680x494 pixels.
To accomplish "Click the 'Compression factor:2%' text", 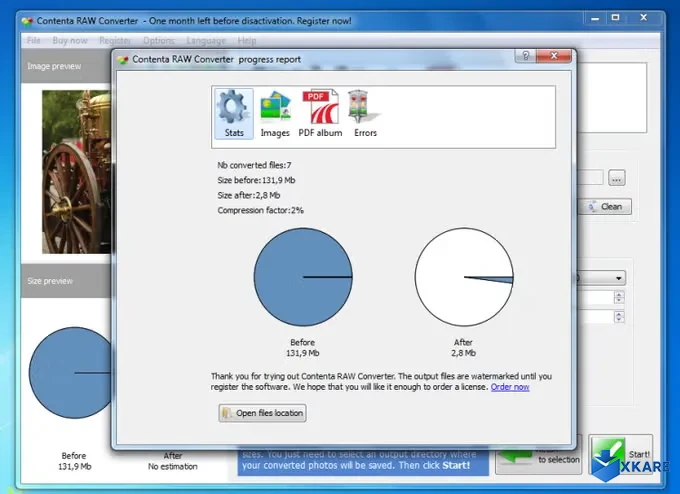I will tap(260, 210).
